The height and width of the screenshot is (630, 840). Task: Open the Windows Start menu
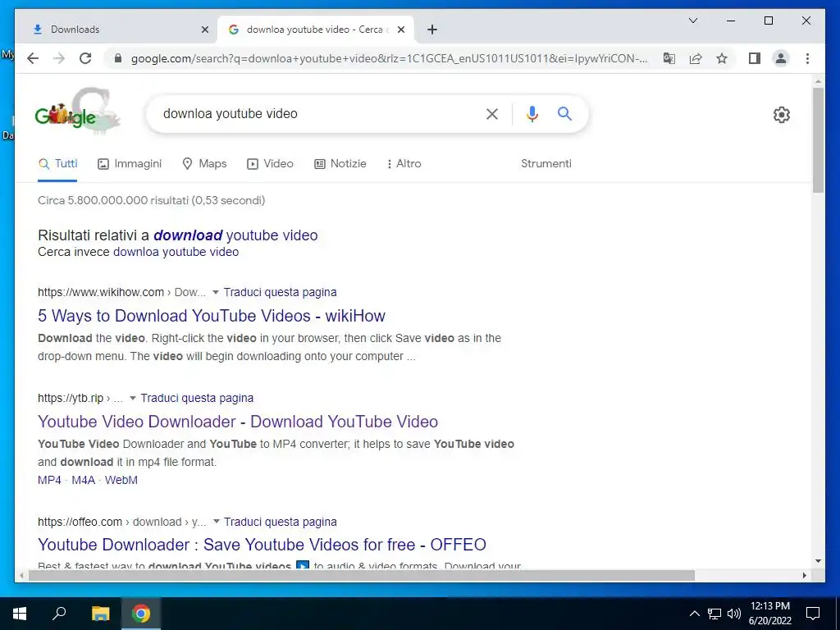pyautogui.click(x=20, y=614)
